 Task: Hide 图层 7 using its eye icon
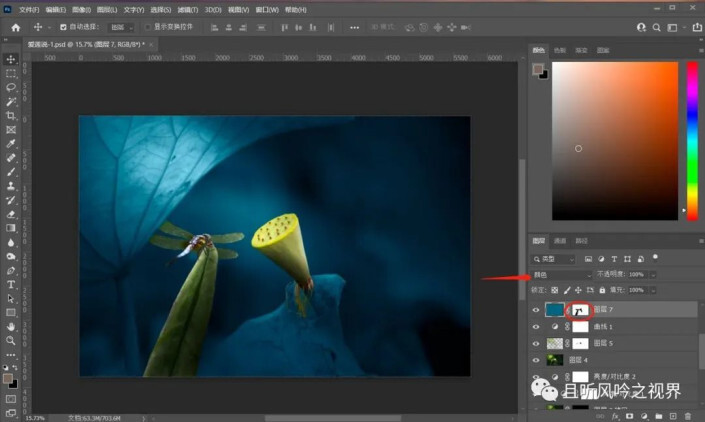pyautogui.click(x=536, y=310)
